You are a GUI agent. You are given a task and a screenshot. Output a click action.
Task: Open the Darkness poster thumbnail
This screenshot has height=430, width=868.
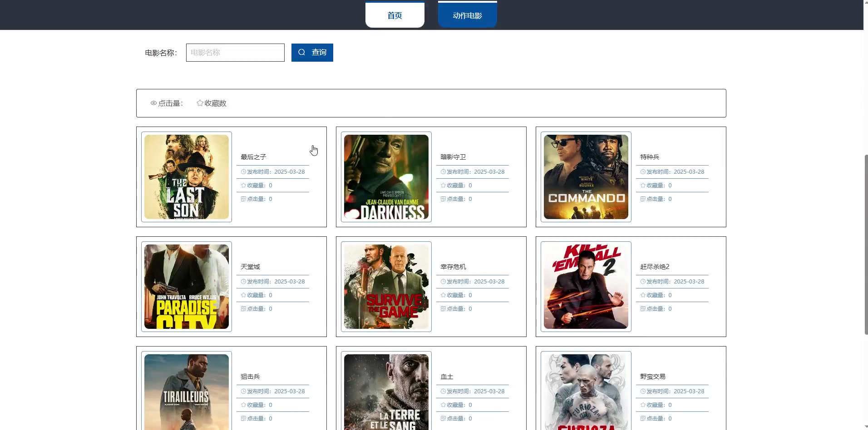[x=386, y=177]
